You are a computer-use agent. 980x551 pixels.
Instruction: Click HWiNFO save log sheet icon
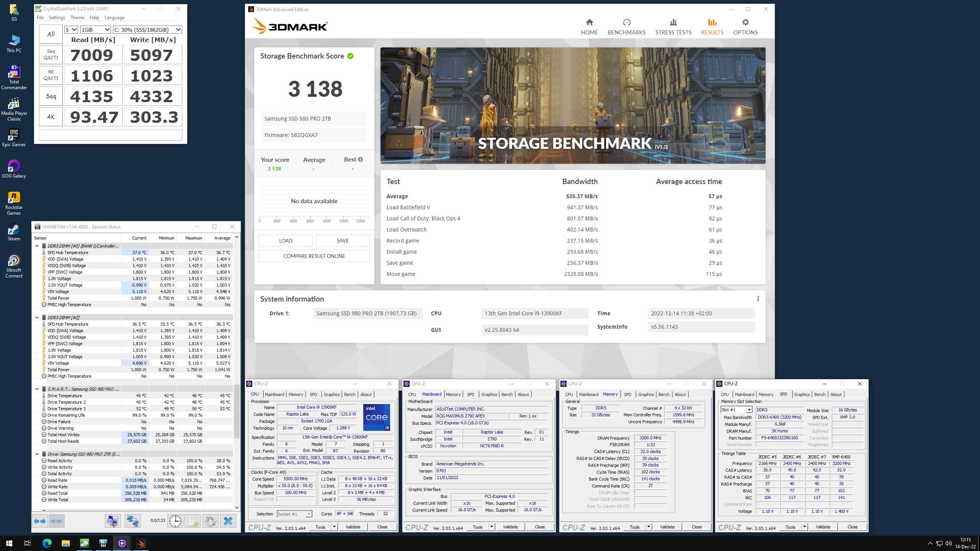193,521
